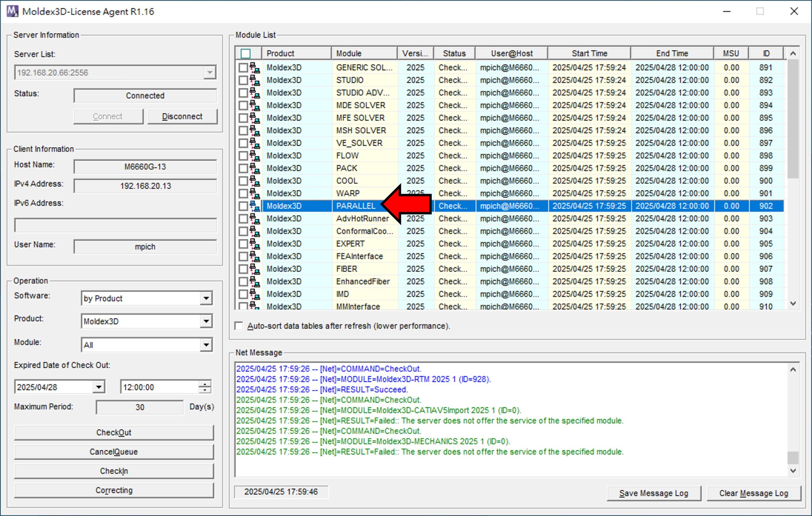Screen dimensions: 812x516
Task: Sort by the Start Time column header
Action: click(x=589, y=54)
